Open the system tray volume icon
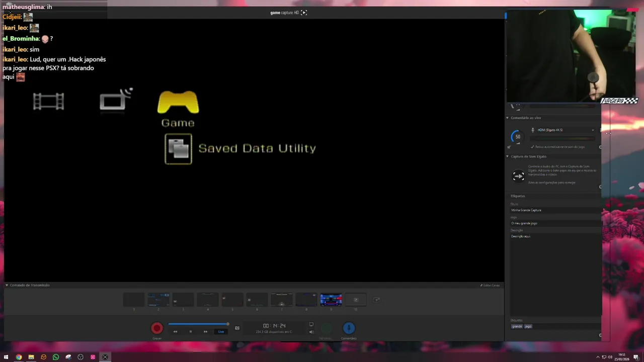644x362 pixels. coord(610,357)
